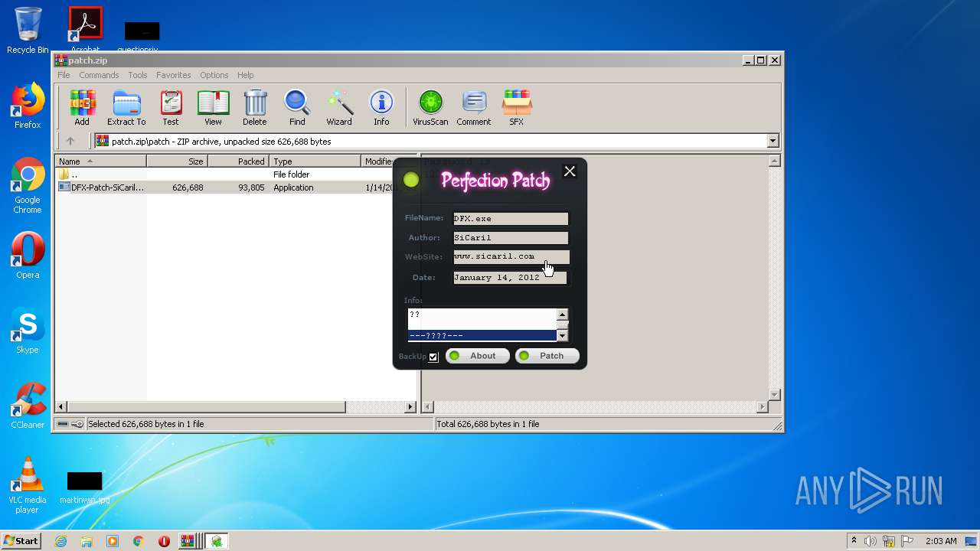The image size is (980, 551).
Task: Sort file list by Name column
Action: (101, 161)
